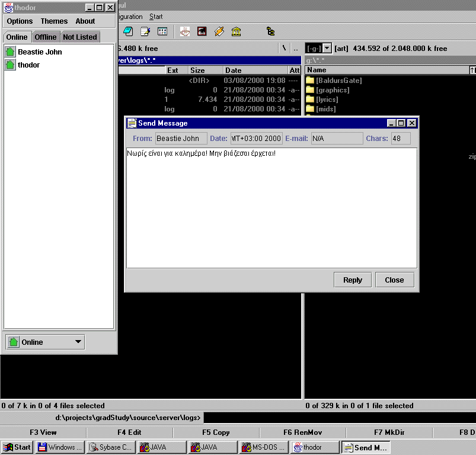Screen dimensions: 476x455
Task: Click the Att column header
Action: coord(295,71)
